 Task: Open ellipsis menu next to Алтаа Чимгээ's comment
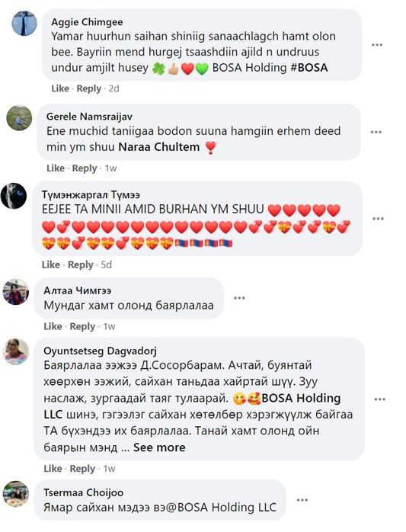pyautogui.click(x=239, y=298)
